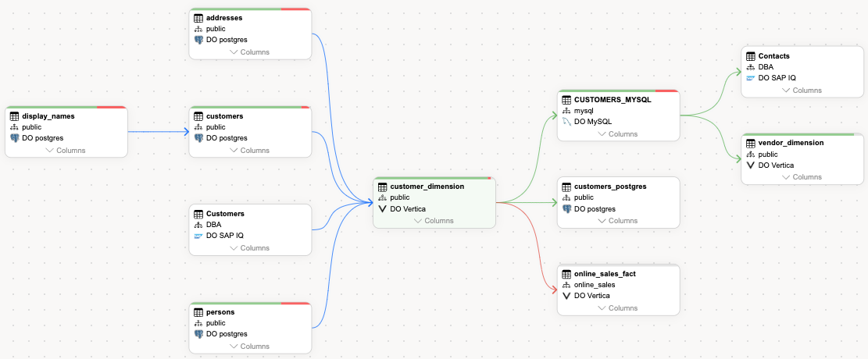Select the customers table title

coord(224,116)
